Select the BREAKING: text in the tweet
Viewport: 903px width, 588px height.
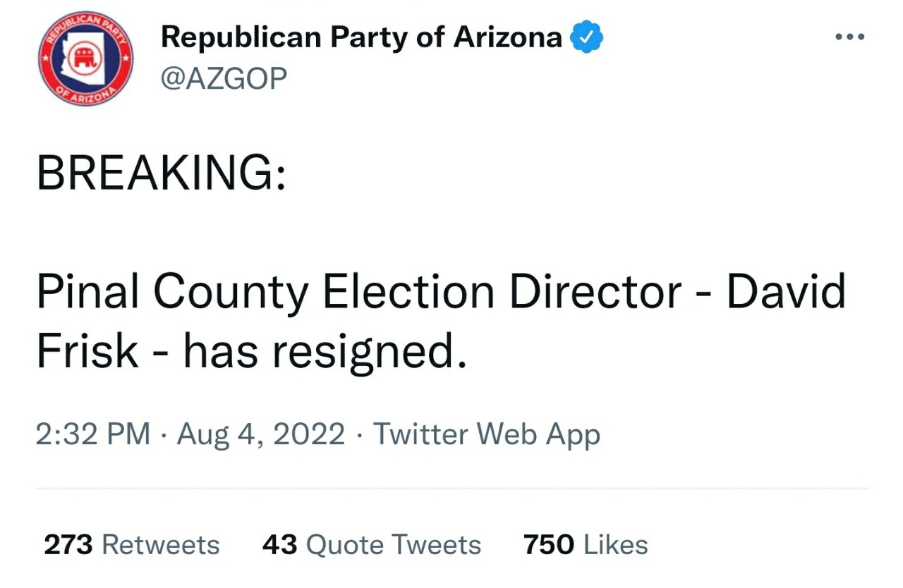coord(162,172)
